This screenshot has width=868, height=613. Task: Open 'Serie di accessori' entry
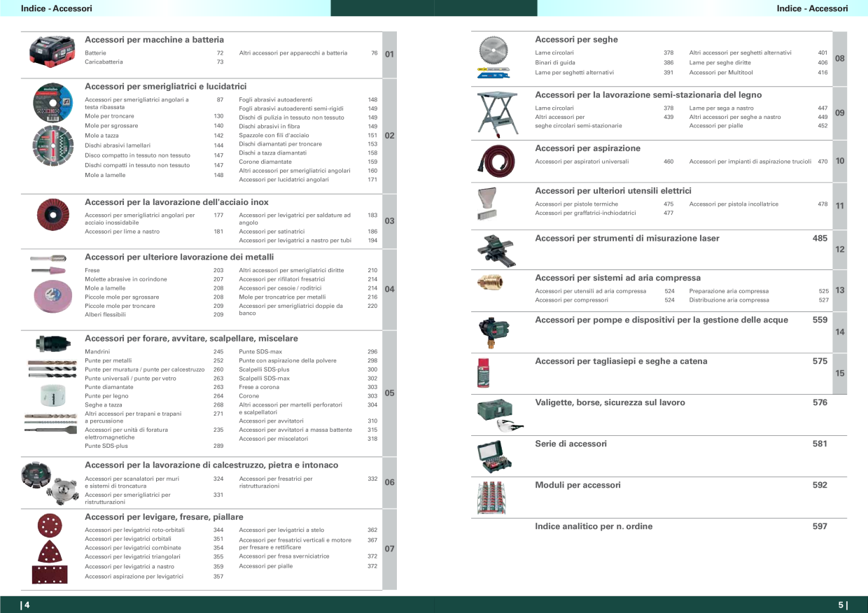click(570, 444)
